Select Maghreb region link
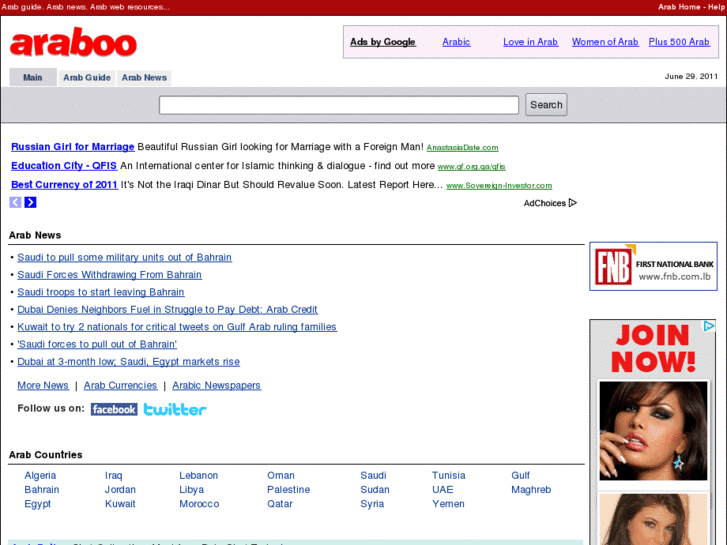 (x=531, y=490)
